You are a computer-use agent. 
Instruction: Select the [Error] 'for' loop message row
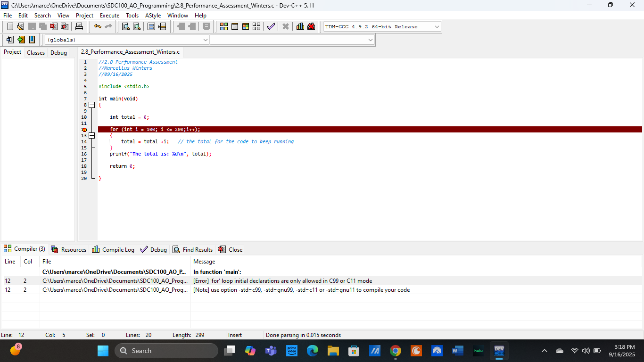pos(322,281)
